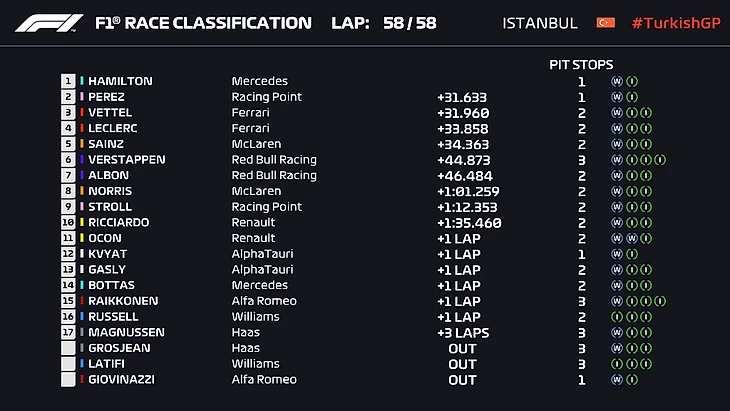Click the team color bar beside HAMILTON
730x411 pixels.
tap(82, 81)
